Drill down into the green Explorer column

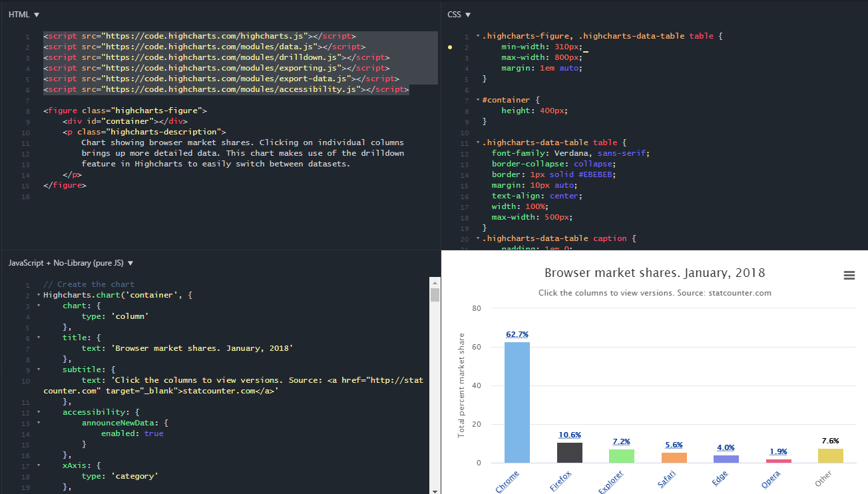click(622, 456)
